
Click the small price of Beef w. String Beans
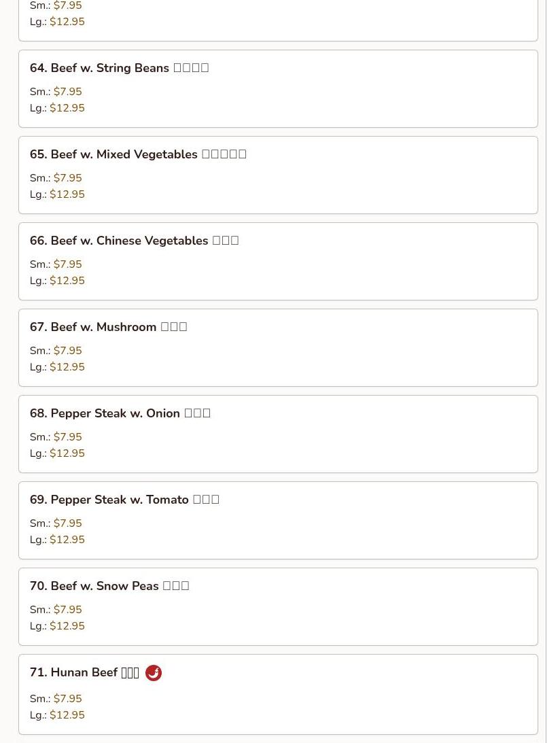(68, 91)
